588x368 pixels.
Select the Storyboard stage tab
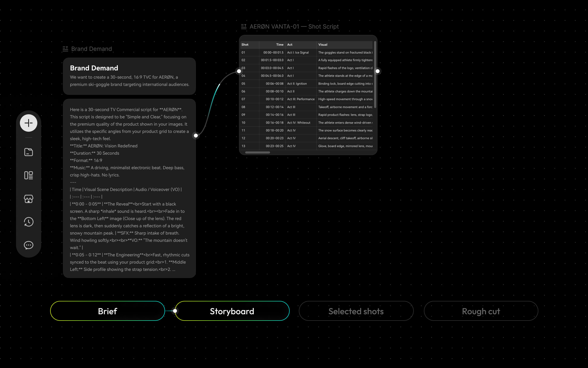coord(232,311)
